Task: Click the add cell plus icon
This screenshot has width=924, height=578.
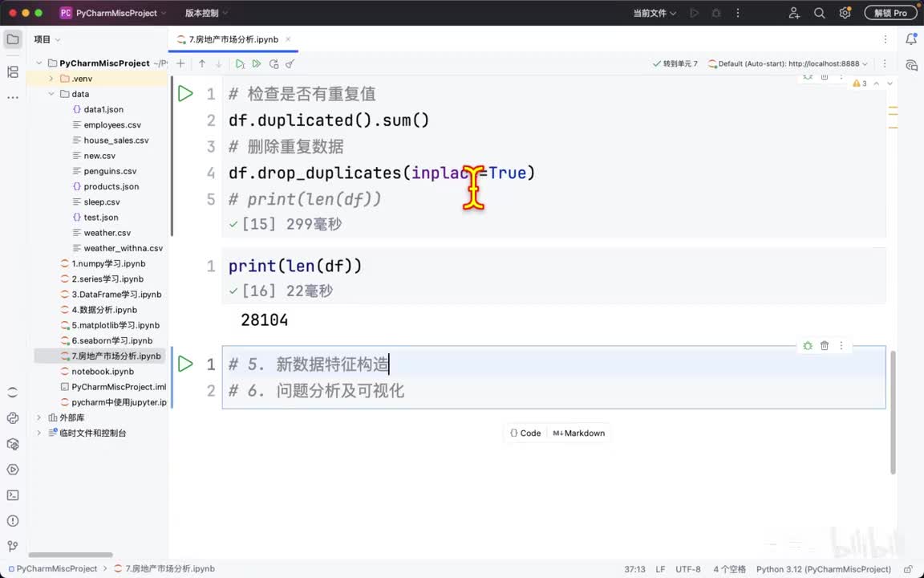Action: pos(181,63)
